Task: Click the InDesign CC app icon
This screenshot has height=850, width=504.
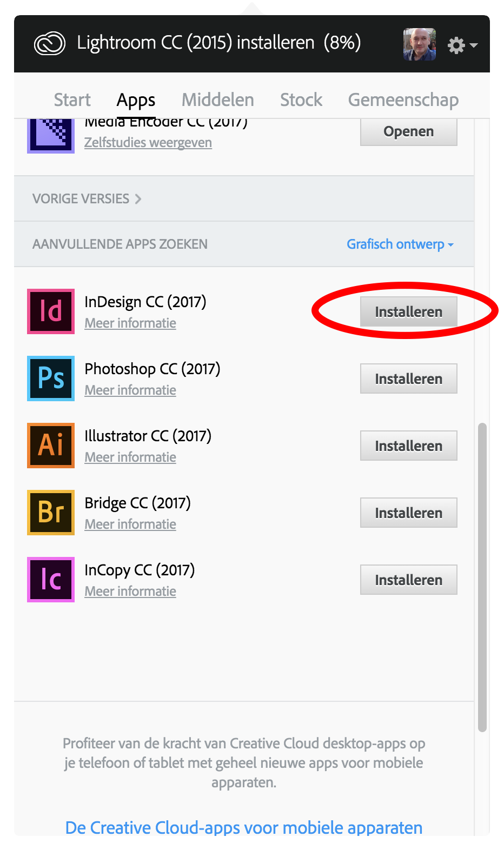Action: pyautogui.click(x=51, y=311)
